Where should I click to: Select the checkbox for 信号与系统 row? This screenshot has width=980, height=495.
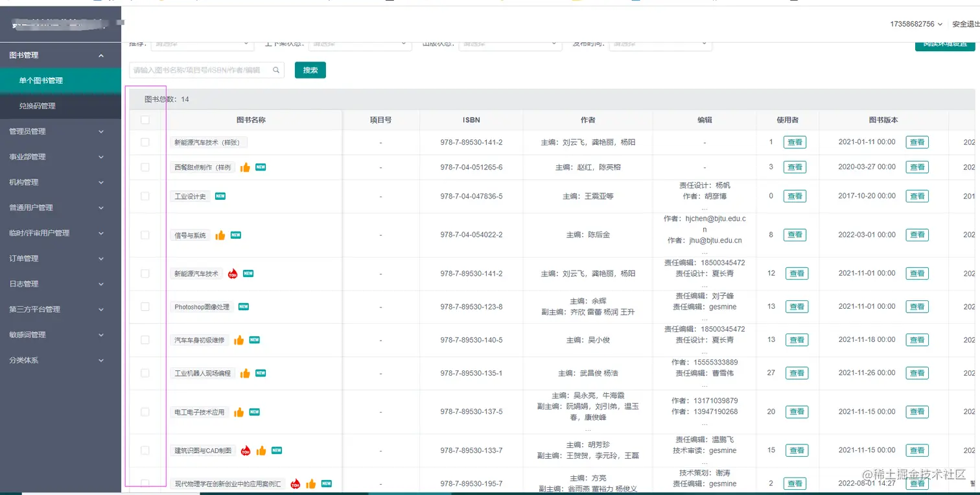tap(145, 235)
